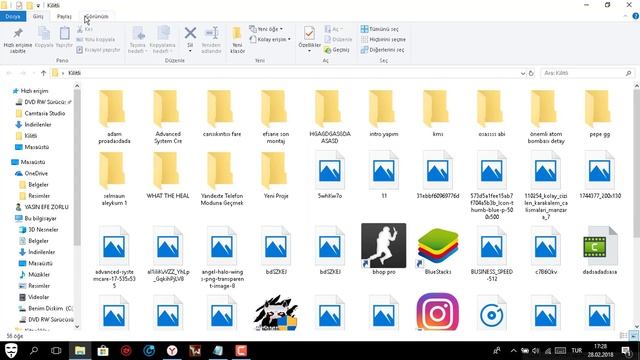The image size is (640, 360).
Task: Show hidden tray icons chevron
Action: tap(513, 351)
